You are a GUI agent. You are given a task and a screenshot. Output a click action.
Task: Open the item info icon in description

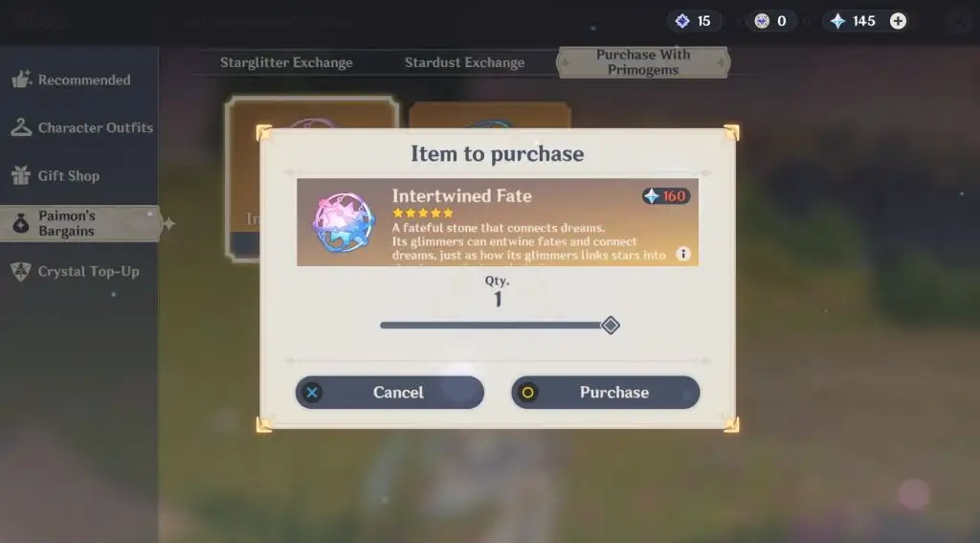coord(683,254)
